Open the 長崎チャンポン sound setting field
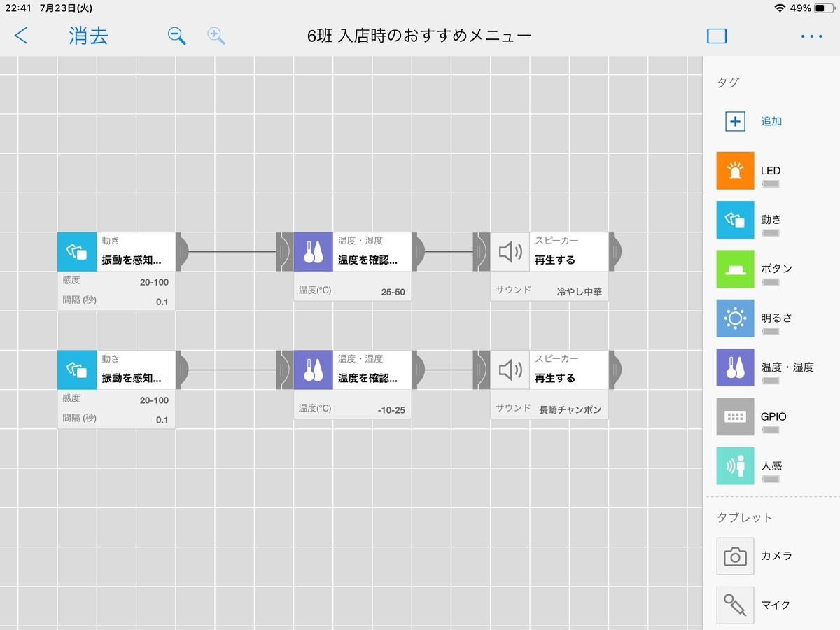The width and height of the screenshot is (840, 630). click(x=549, y=409)
